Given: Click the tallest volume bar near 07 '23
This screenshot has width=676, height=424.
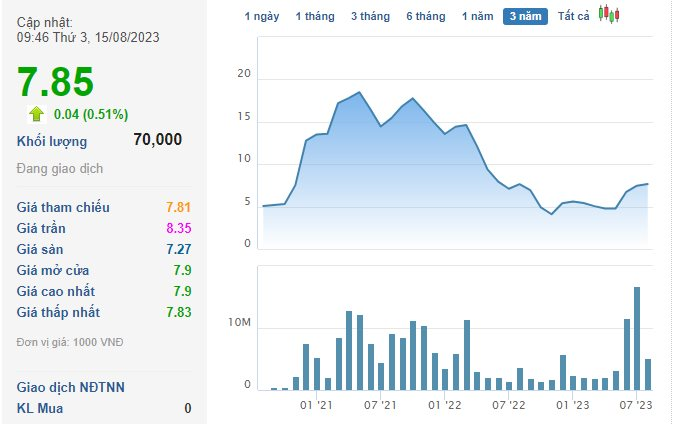Looking at the screenshot, I should click(x=637, y=338).
